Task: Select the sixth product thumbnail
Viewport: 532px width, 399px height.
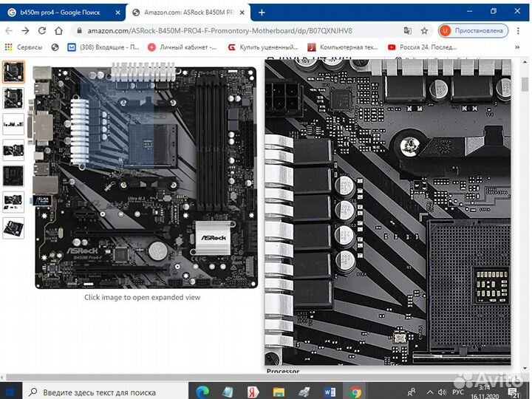Action: point(13,202)
